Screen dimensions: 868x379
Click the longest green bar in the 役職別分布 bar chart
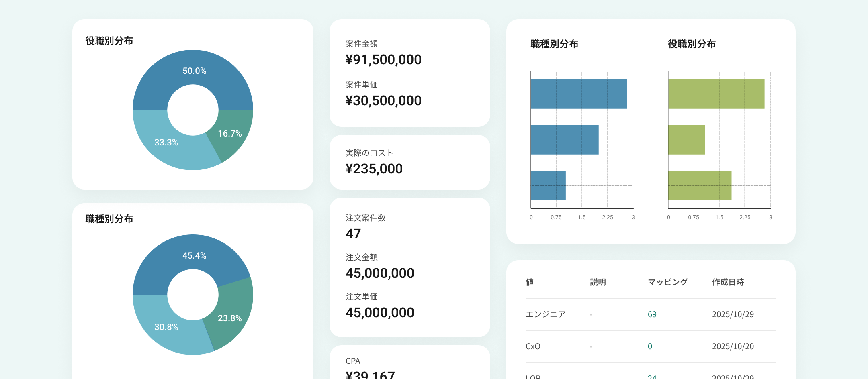[x=716, y=94]
